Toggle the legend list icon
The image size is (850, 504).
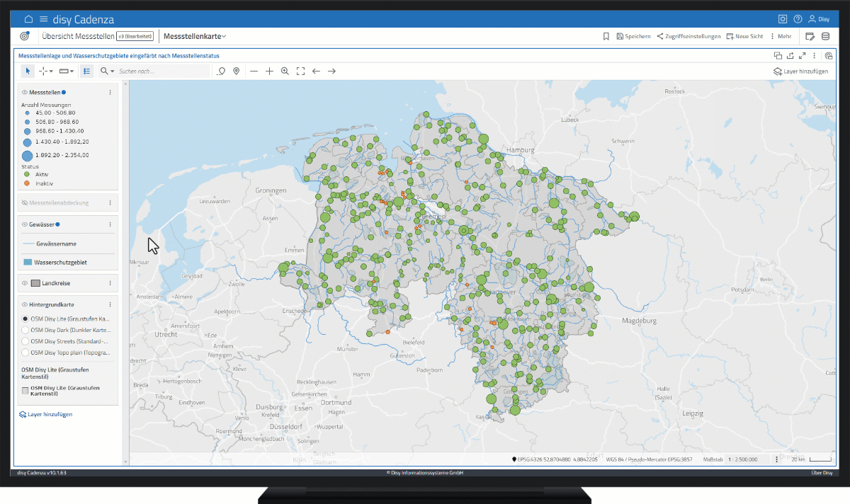point(86,71)
